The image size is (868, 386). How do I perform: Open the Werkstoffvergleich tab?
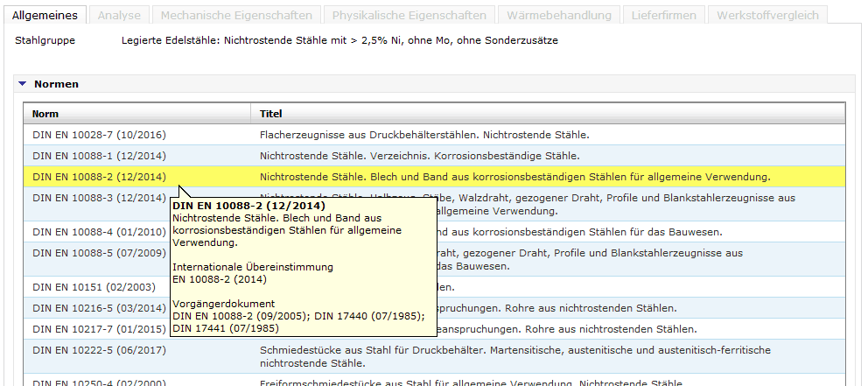[767, 16]
